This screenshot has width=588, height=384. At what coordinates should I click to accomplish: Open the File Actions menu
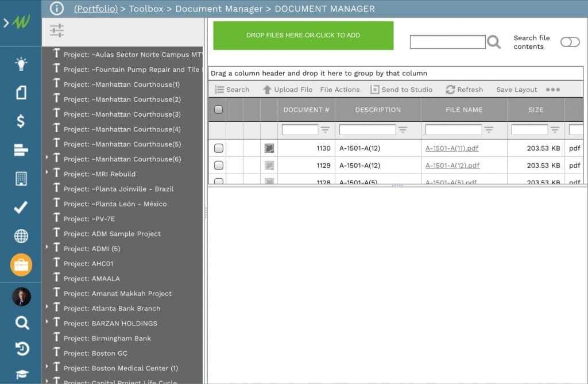pos(340,90)
